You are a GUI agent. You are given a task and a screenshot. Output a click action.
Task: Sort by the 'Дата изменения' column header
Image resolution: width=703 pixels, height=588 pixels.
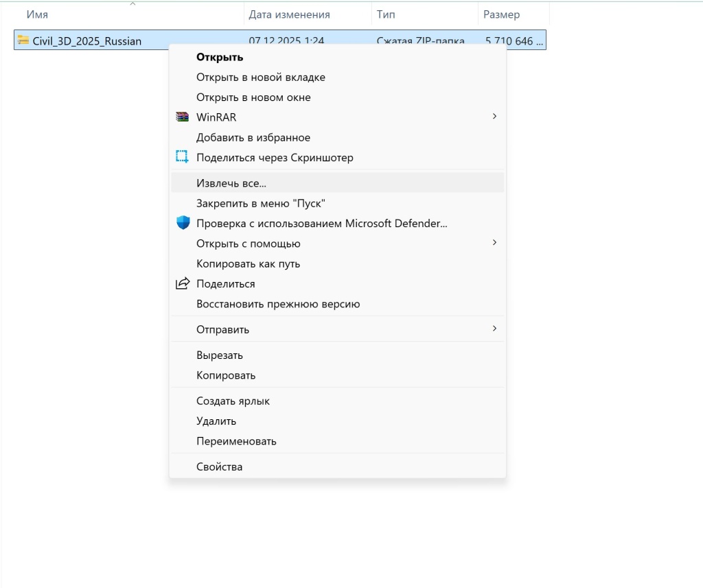(x=289, y=14)
